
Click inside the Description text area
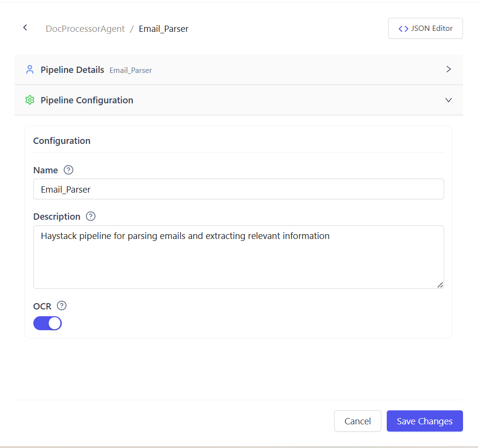pos(239,261)
